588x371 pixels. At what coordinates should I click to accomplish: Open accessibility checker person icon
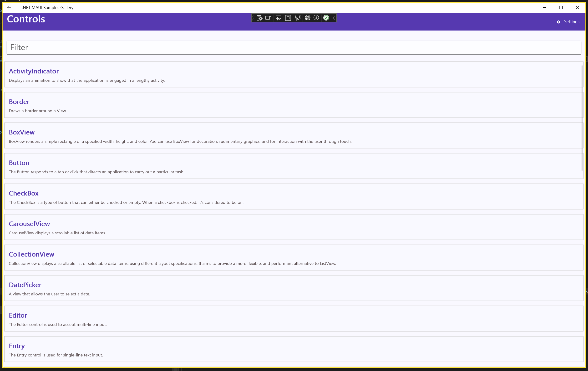click(316, 18)
